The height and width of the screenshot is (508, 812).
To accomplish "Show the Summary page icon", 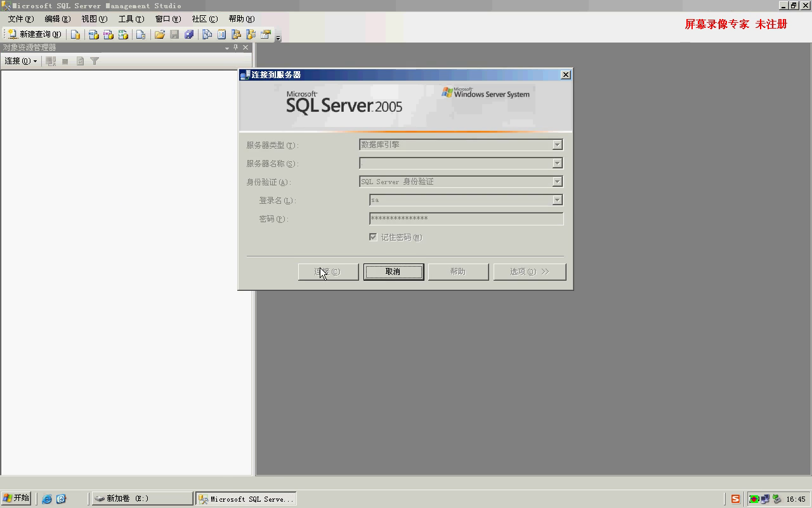I will [222, 34].
